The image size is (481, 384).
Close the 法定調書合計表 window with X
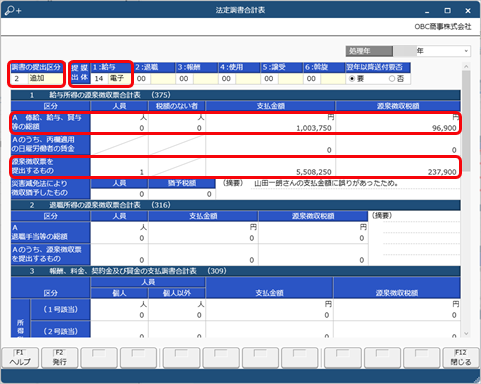468,11
